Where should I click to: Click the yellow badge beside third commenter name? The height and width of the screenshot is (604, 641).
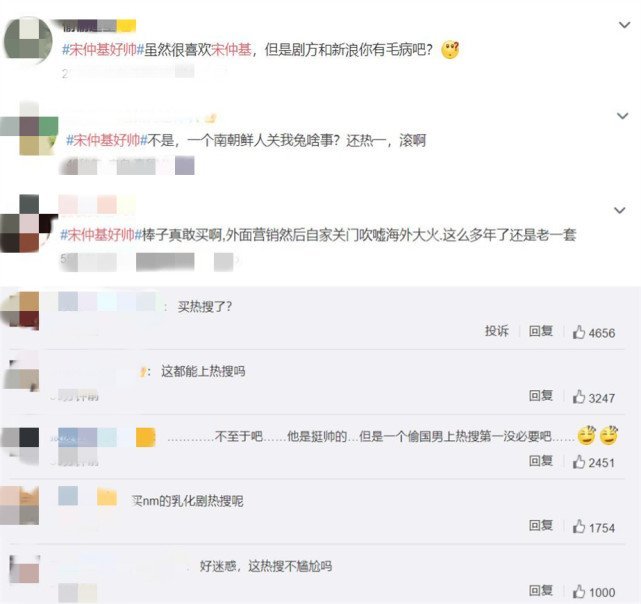(x=146, y=437)
